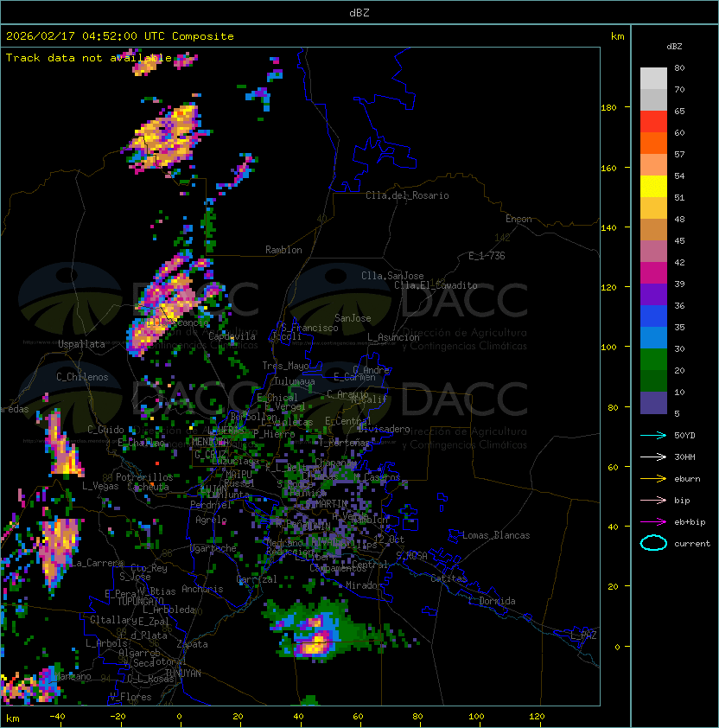Click the 'Uspallata' place label

pos(81,344)
